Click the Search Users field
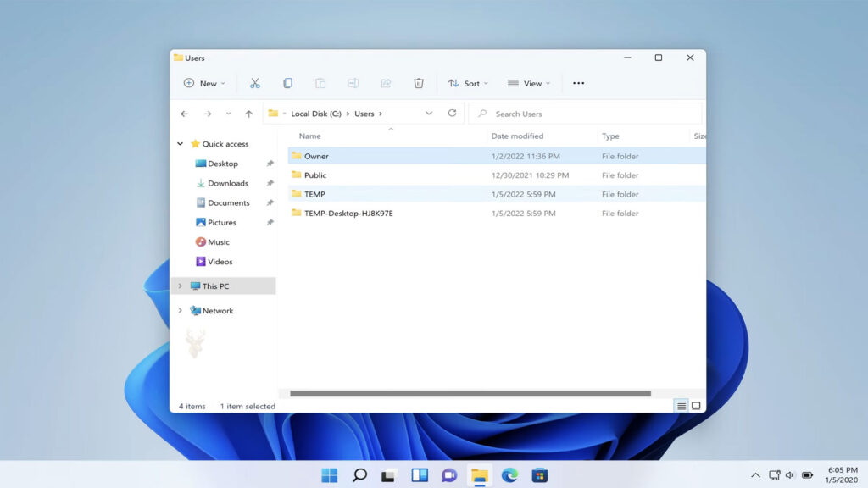 click(x=586, y=114)
